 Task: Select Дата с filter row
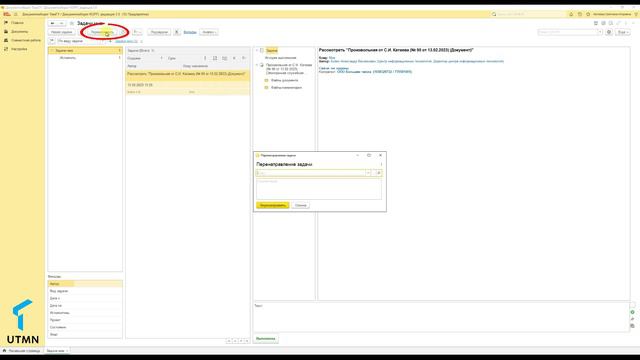pyautogui.click(x=85, y=298)
